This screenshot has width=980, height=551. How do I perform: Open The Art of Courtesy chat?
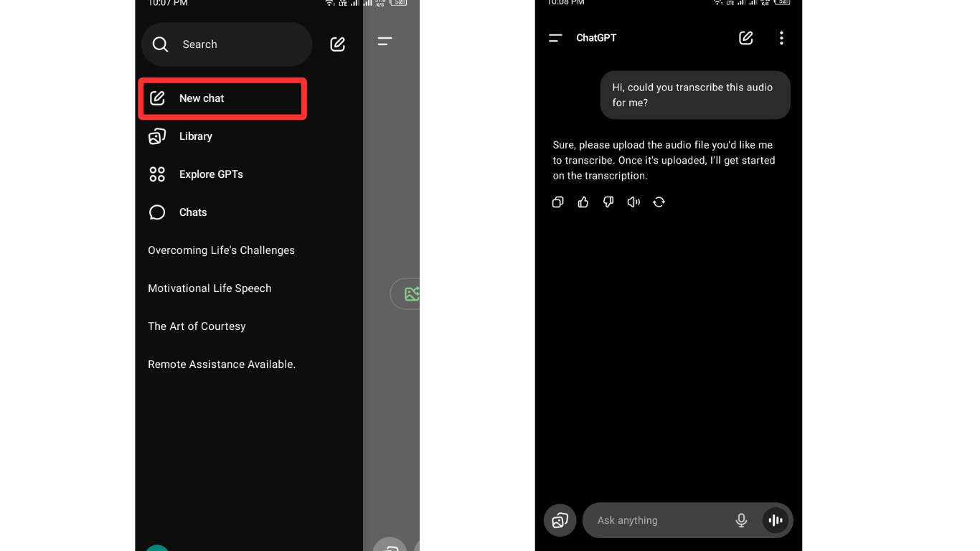[197, 326]
